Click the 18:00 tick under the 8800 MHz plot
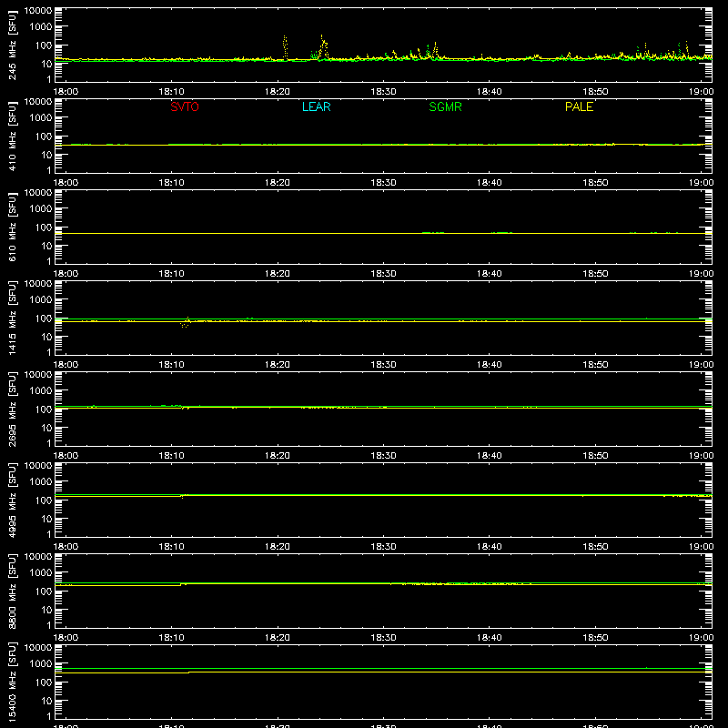Screen dimensions: 728x728 coord(66,638)
